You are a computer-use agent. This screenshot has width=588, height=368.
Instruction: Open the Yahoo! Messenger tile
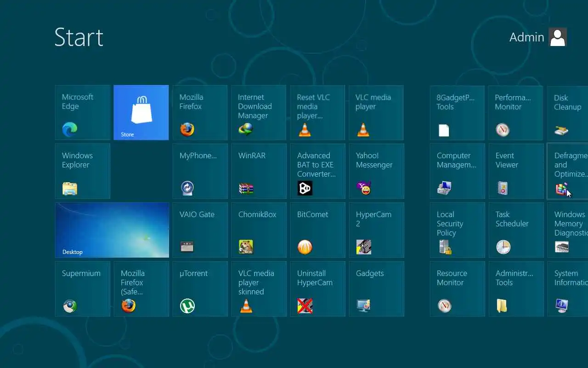(376, 171)
